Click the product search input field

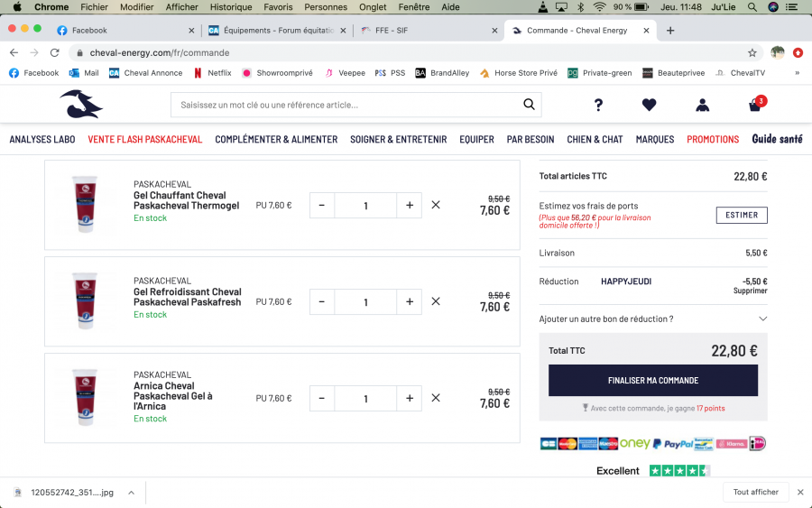[x=347, y=105]
